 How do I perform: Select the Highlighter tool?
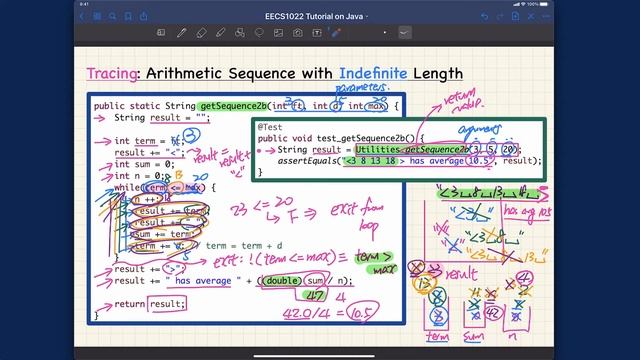(220, 33)
